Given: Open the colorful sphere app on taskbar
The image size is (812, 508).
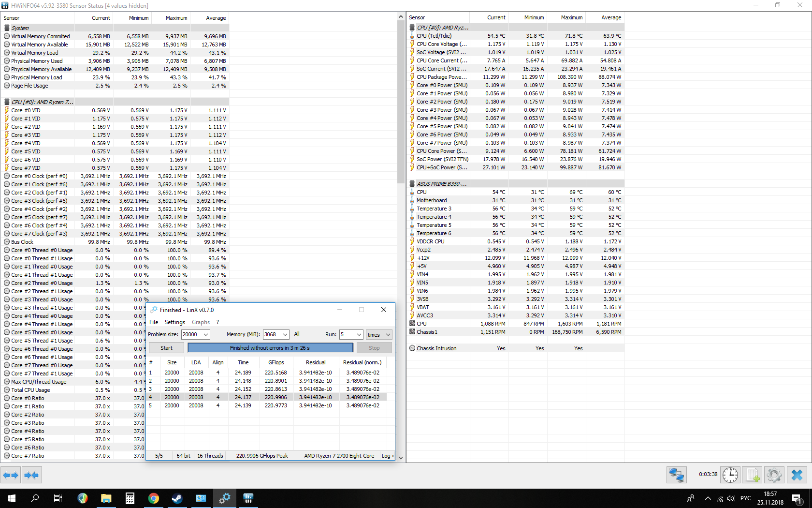Looking at the screenshot, I should tap(82, 498).
